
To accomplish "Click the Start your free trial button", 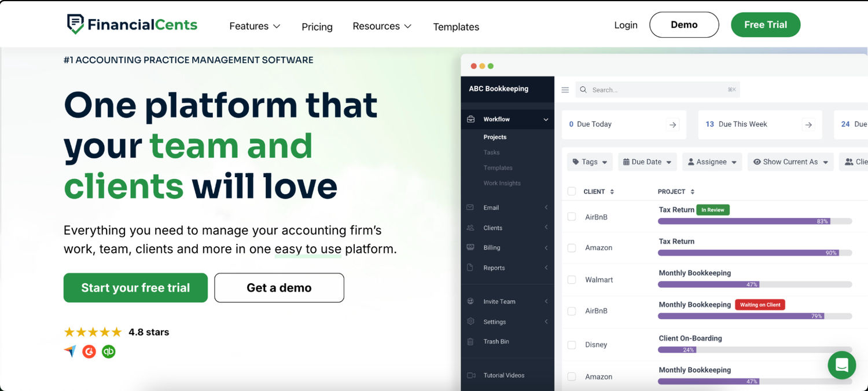I will click(135, 288).
